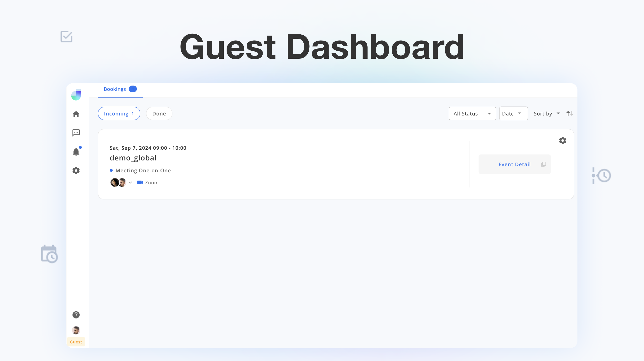This screenshot has height=361, width=644.
Task: Click the Home navigation icon
Action: pyautogui.click(x=76, y=114)
